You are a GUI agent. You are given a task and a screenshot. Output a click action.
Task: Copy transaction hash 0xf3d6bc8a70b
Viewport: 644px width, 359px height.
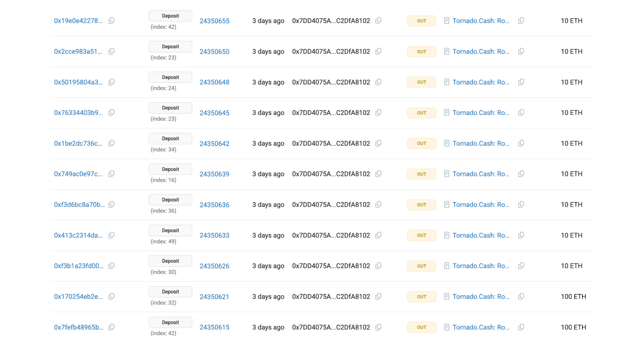click(111, 205)
